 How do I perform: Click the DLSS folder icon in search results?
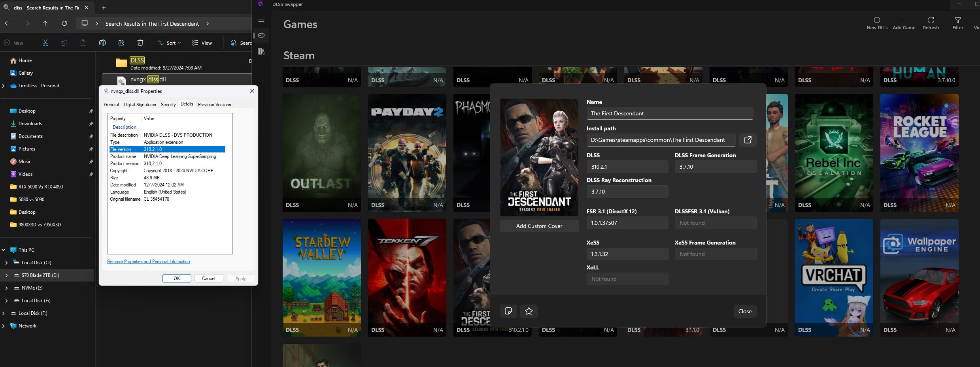click(x=121, y=63)
